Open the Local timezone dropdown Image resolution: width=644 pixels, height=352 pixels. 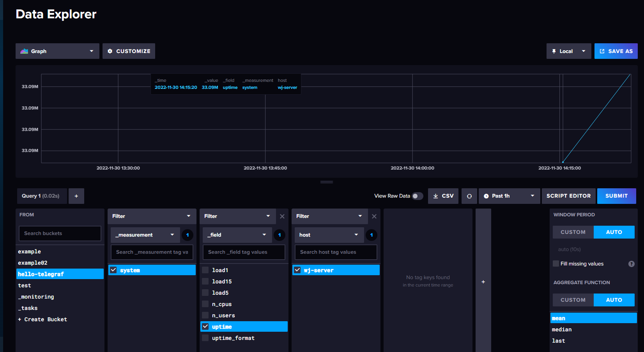(569, 51)
